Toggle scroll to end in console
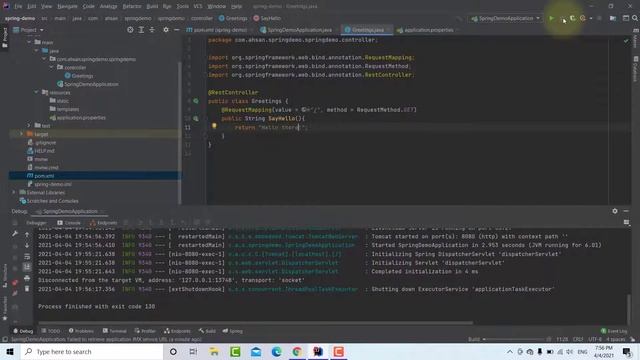The image size is (640, 360). point(27,267)
